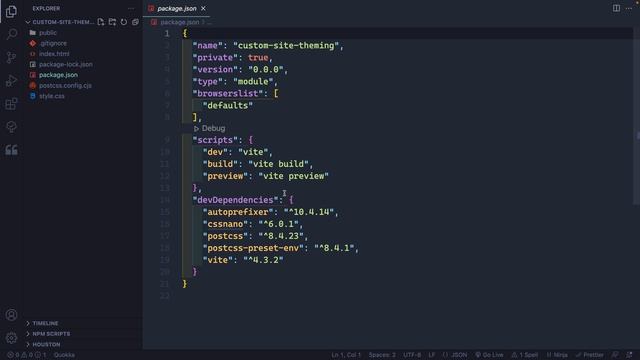Refresh the explorer file tree
The image size is (640, 360).
[x=124, y=22]
